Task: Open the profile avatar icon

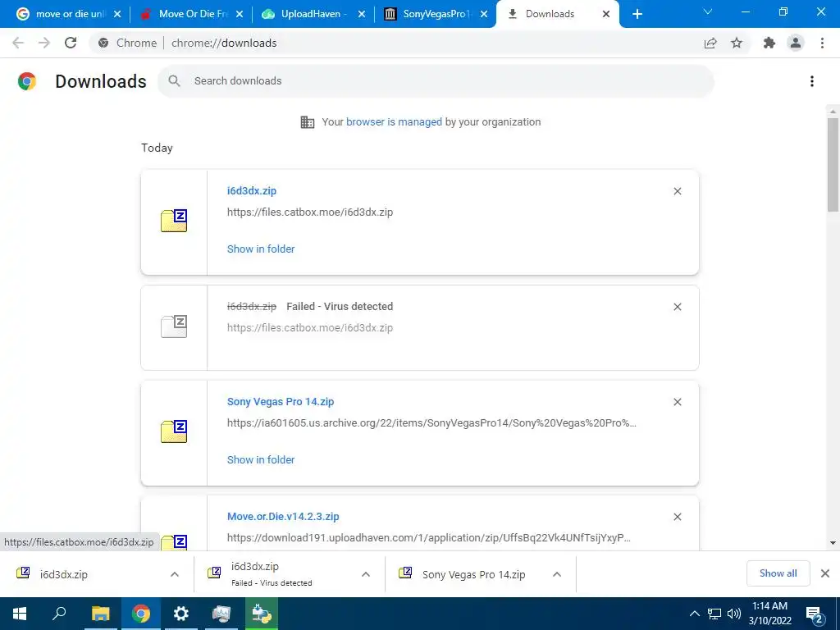Action: click(796, 43)
